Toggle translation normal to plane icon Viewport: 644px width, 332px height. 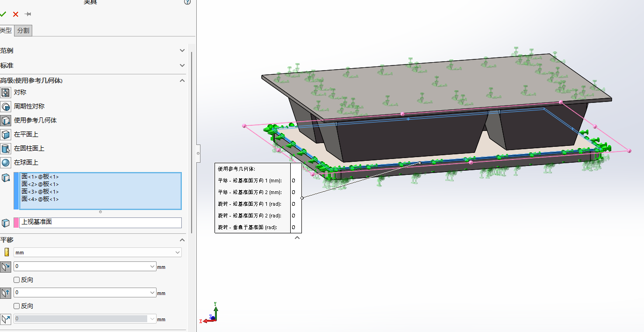pyautogui.click(x=6, y=319)
